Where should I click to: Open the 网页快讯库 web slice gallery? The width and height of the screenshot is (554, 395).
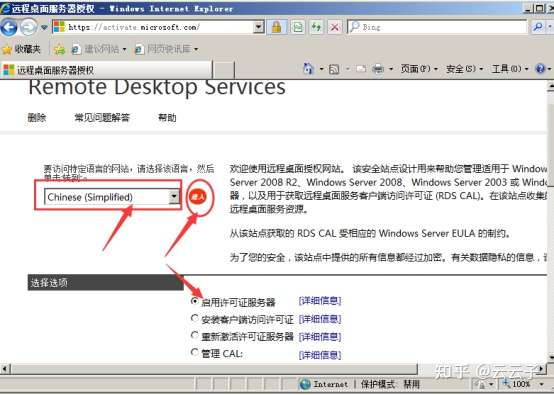(166, 49)
